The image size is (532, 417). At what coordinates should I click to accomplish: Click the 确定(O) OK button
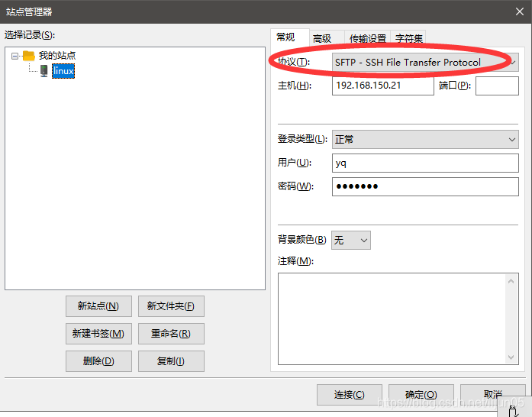[x=421, y=395]
